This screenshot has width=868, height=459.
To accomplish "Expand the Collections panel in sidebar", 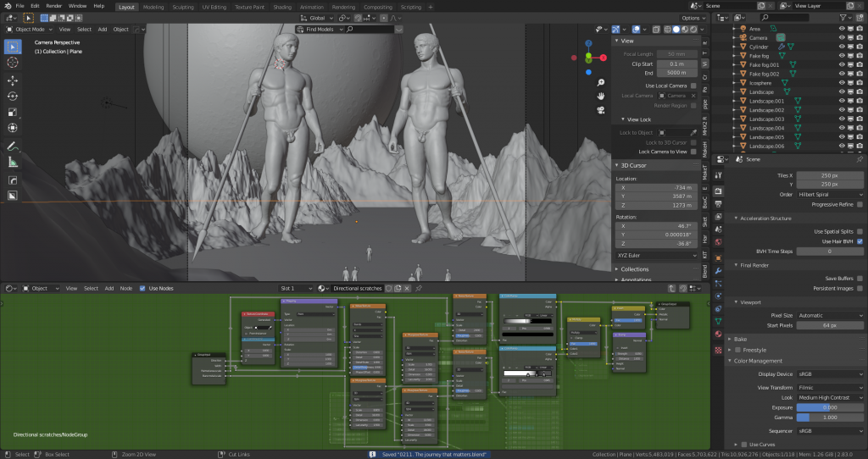I will point(634,269).
